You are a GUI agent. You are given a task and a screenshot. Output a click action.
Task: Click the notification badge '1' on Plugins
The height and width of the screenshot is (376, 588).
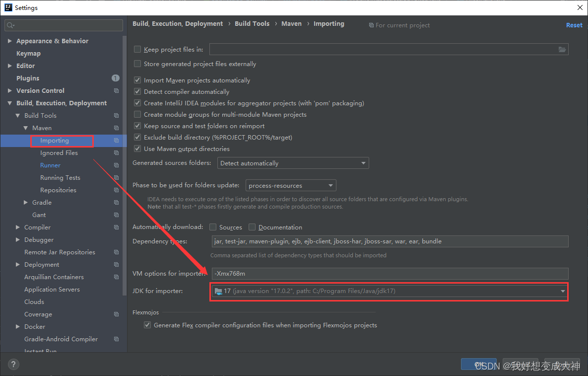pos(115,78)
